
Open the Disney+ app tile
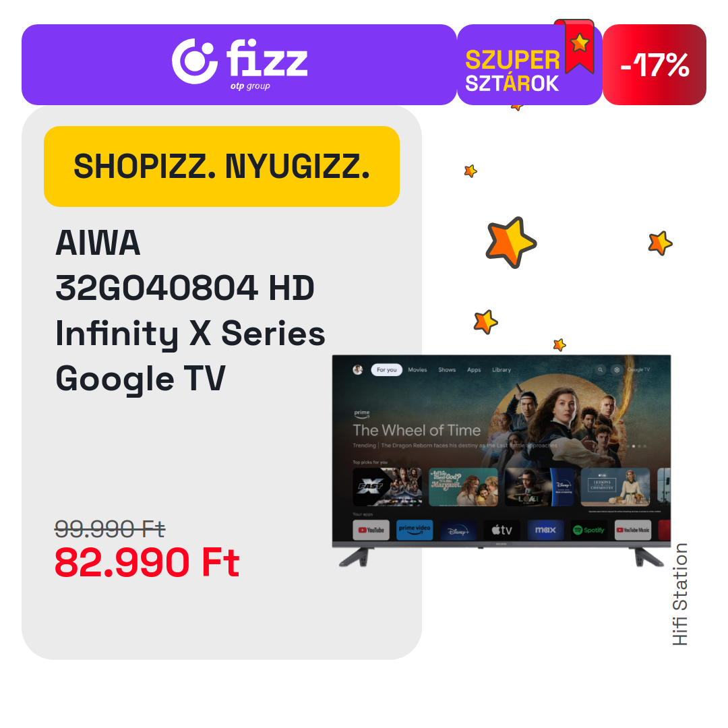tap(458, 530)
